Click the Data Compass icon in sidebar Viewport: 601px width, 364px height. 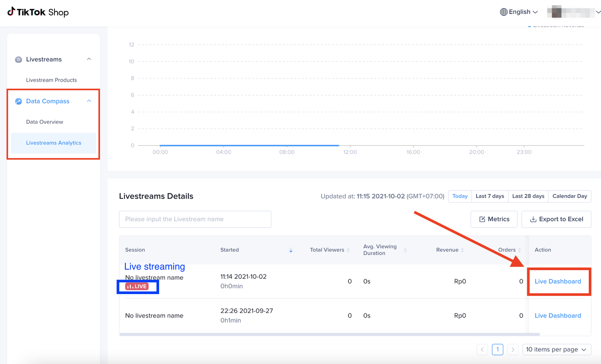coord(19,101)
